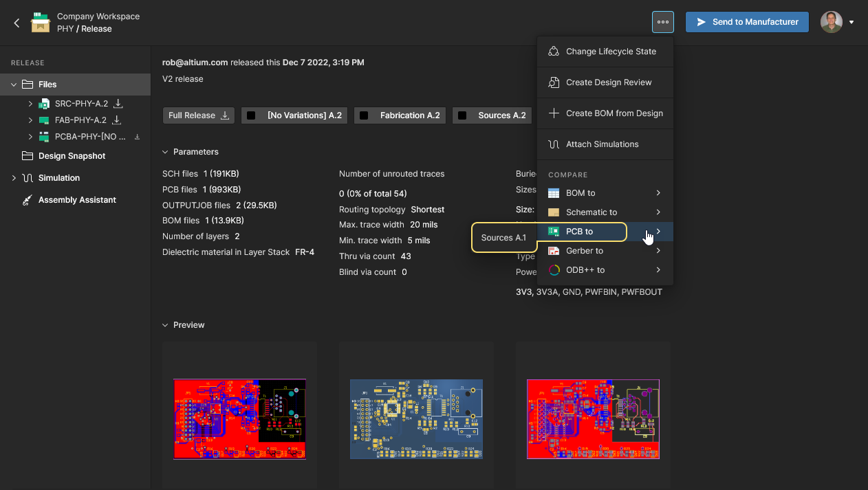Select the PCB to compare option
This screenshot has width=868, height=490.
pos(605,232)
